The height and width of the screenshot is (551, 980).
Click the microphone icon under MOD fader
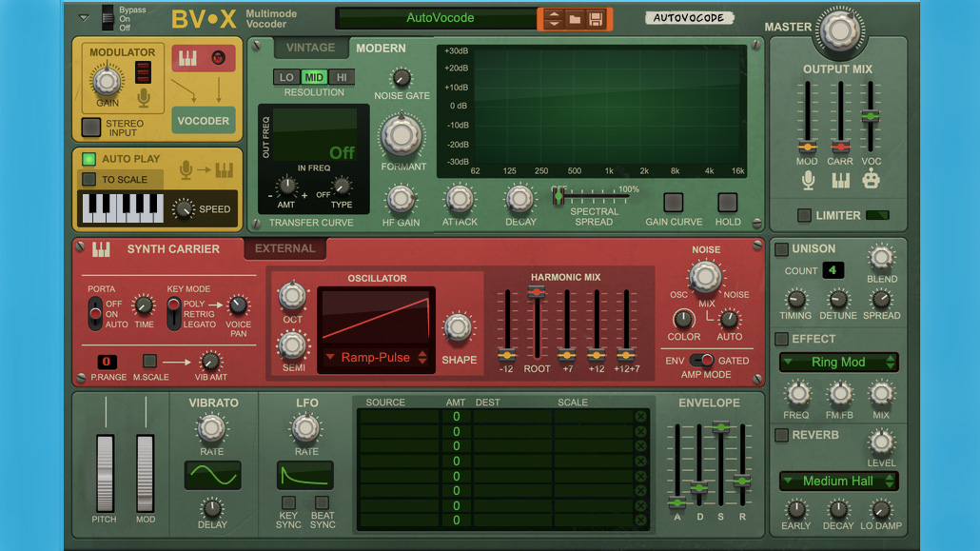point(808,180)
